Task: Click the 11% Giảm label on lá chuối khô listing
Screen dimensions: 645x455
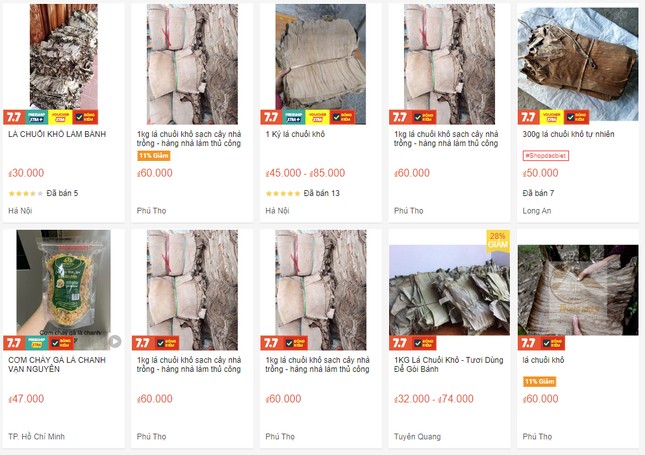Action: pos(539,381)
